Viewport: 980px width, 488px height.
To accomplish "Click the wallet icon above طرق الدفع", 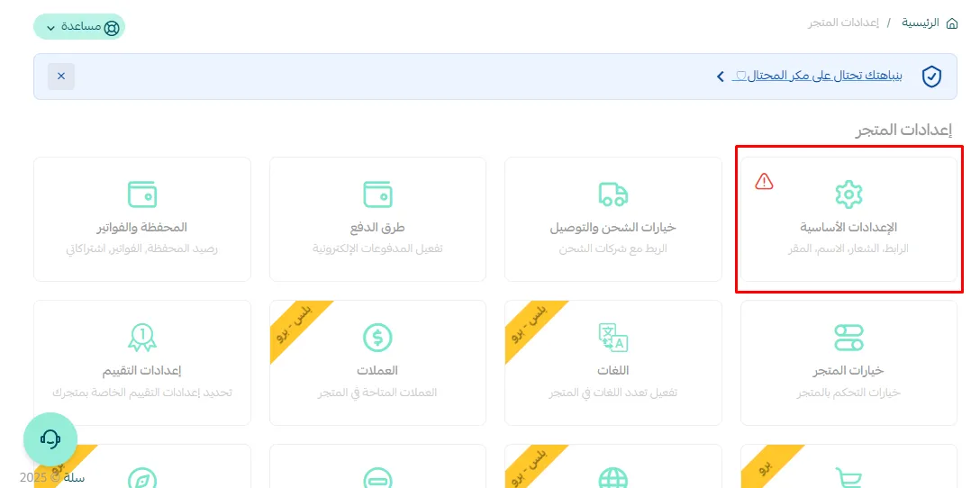I will [377, 194].
